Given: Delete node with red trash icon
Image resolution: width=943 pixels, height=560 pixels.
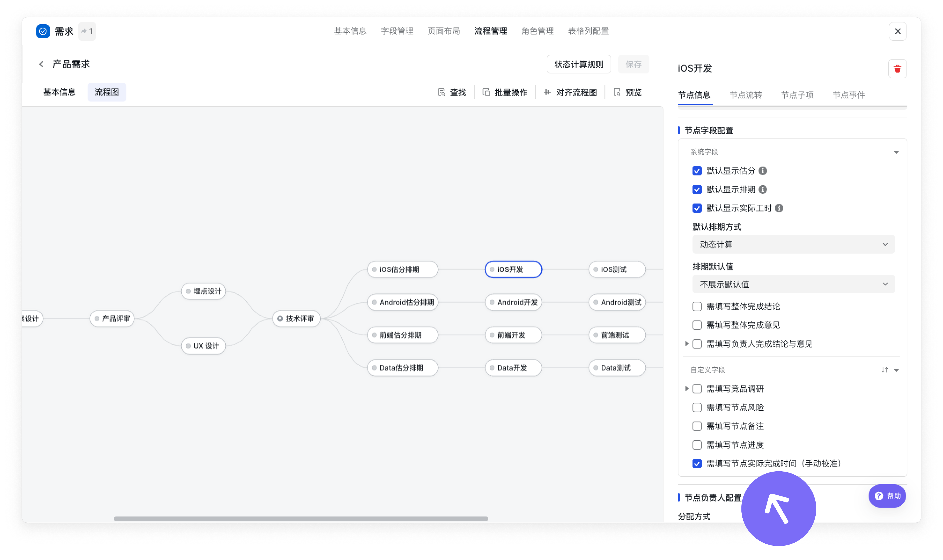Looking at the screenshot, I should pos(897,69).
